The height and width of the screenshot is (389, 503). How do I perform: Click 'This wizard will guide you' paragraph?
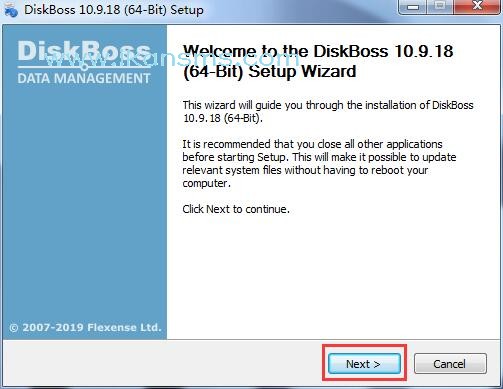pyautogui.click(x=328, y=112)
